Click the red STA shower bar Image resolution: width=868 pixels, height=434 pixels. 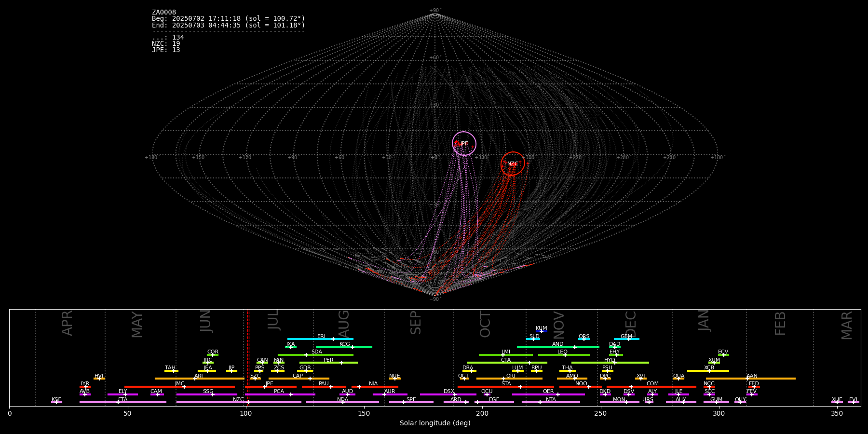coord(506,386)
